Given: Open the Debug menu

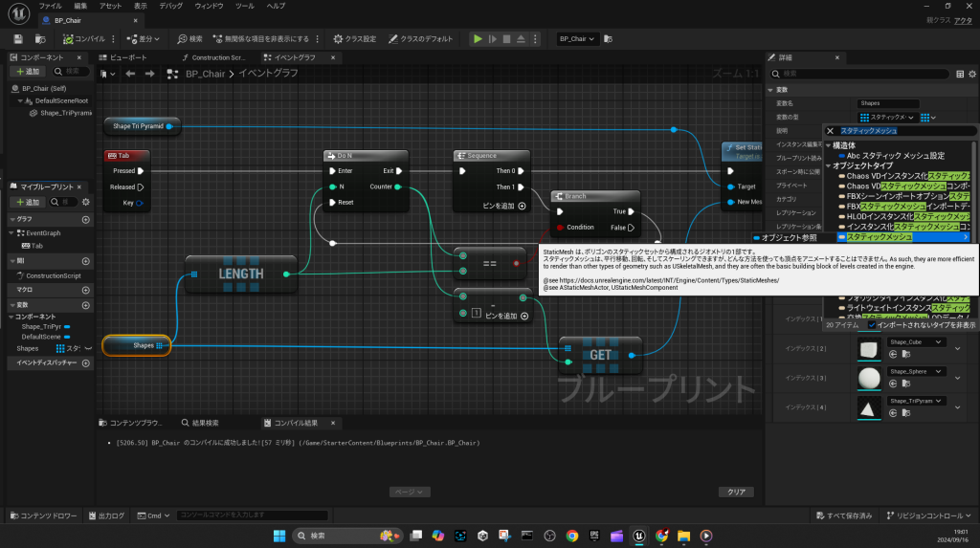Looking at the screenshot, I should 170,6.
